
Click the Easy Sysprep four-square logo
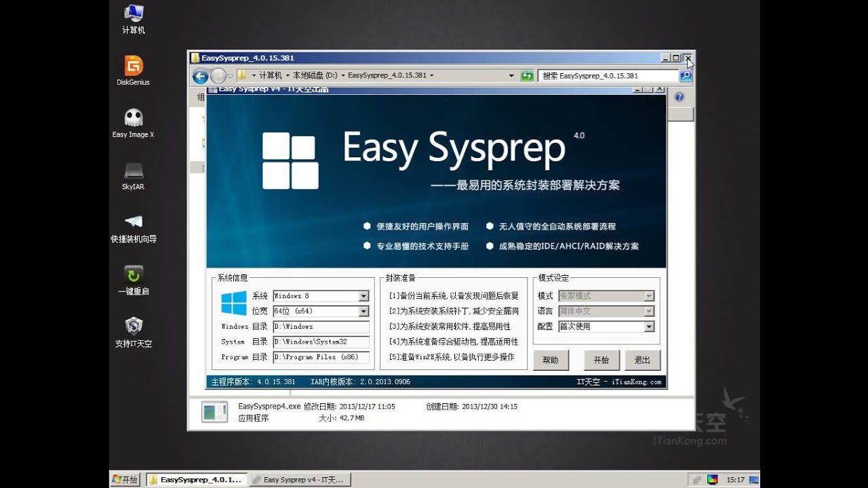[x=290, y=160]
